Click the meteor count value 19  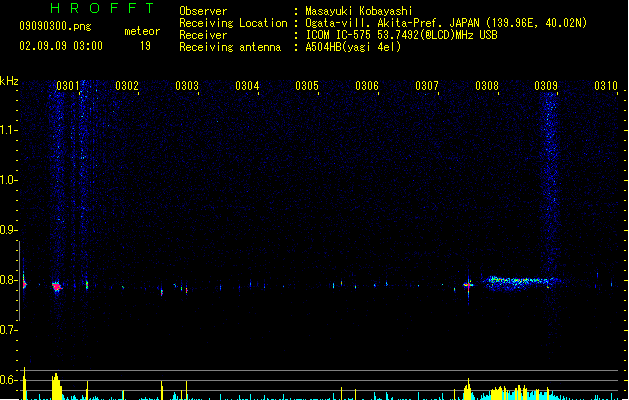tap(145, 46)
